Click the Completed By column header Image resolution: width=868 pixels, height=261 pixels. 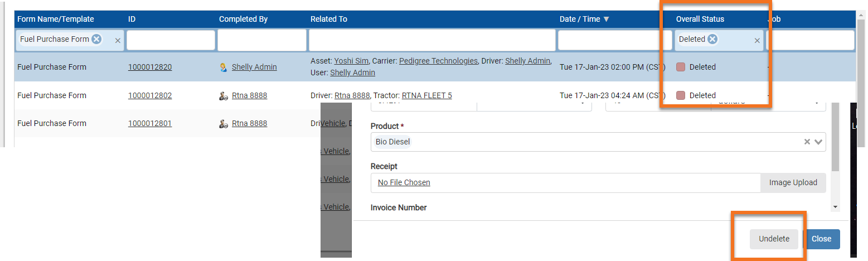pos(243,19)
